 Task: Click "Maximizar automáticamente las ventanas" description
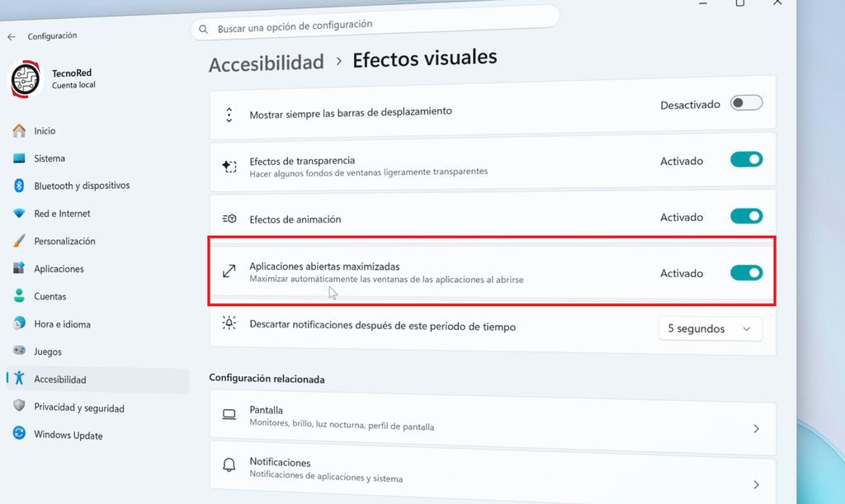click(x=386, y=279)
